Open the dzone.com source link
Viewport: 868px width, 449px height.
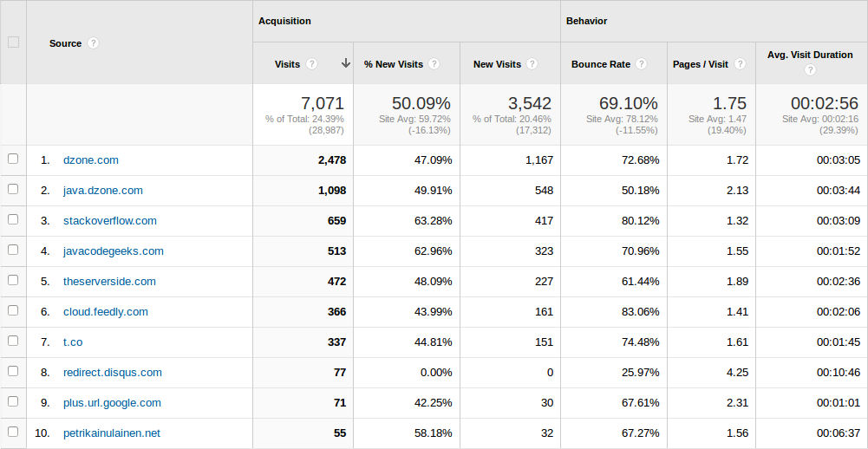pyautogui.click(x=91, y=160)
